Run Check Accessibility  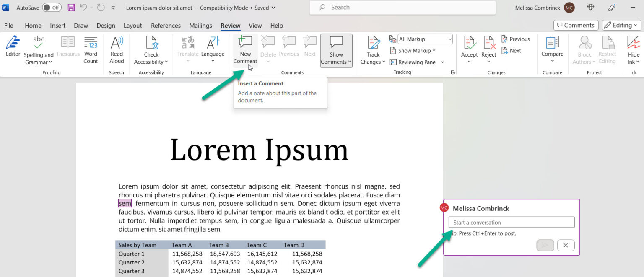[151, 50]
